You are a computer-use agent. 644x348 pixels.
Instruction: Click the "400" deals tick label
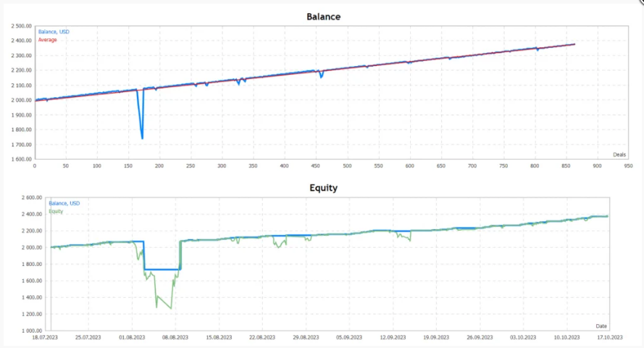[x=284, y=166]
